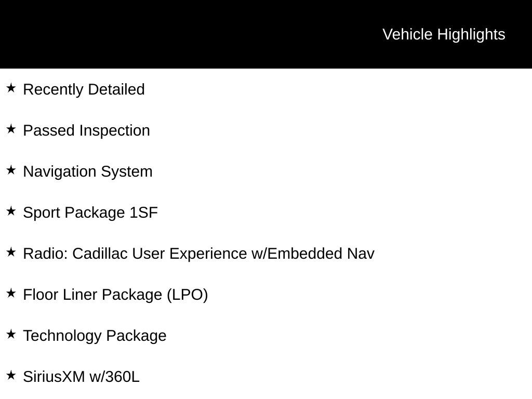Click the star before Sport Package 1SF
Viewport: 532px width, 399px height.
click(x=11, y=211)
